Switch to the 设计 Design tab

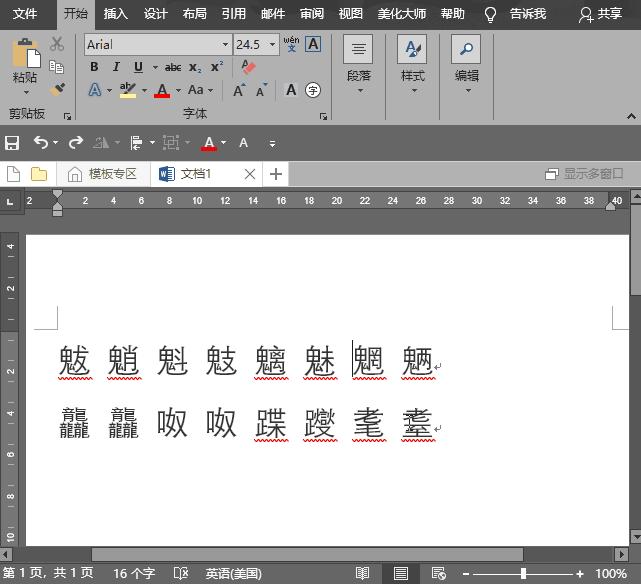point(155,14)
